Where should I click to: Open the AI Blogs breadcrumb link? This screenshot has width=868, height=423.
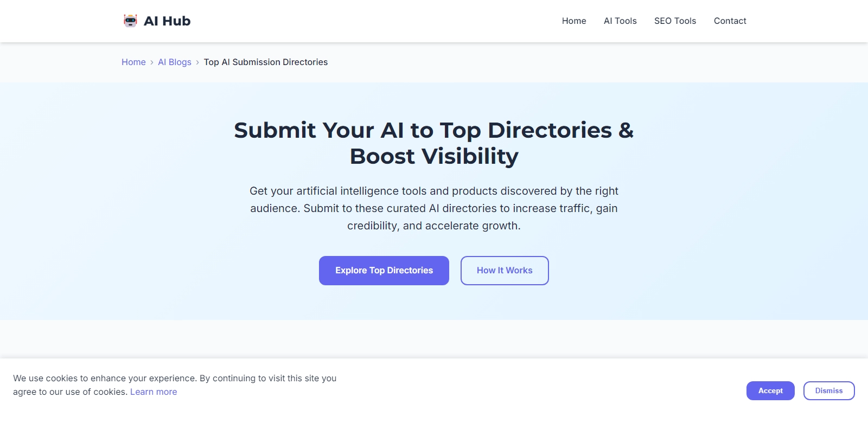pyautogui.click(x=174, y=62)
